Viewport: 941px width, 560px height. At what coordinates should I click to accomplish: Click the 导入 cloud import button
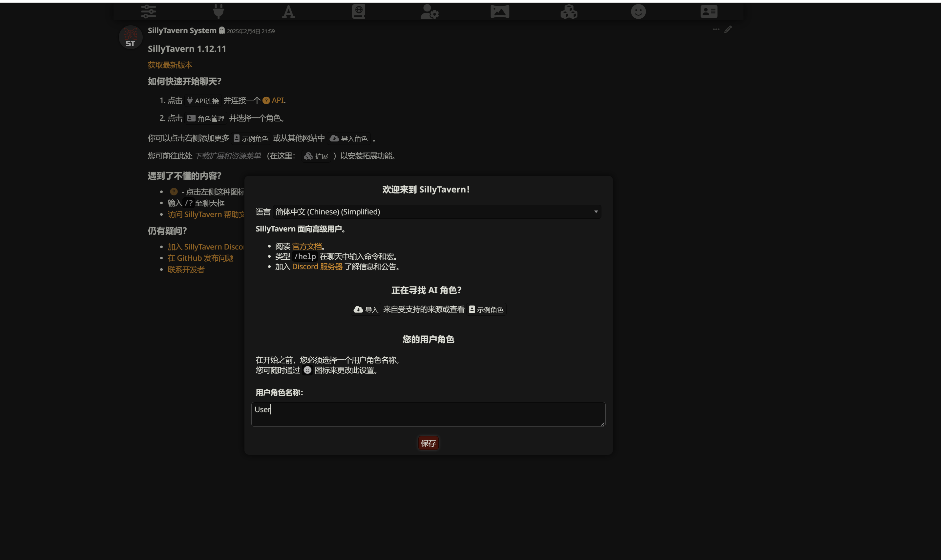tap(366, 310)
